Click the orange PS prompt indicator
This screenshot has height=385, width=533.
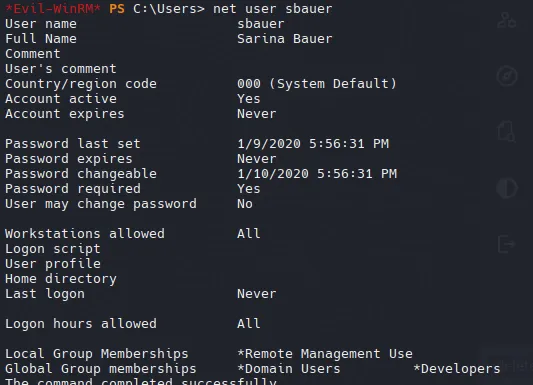(x=117, y=9)
